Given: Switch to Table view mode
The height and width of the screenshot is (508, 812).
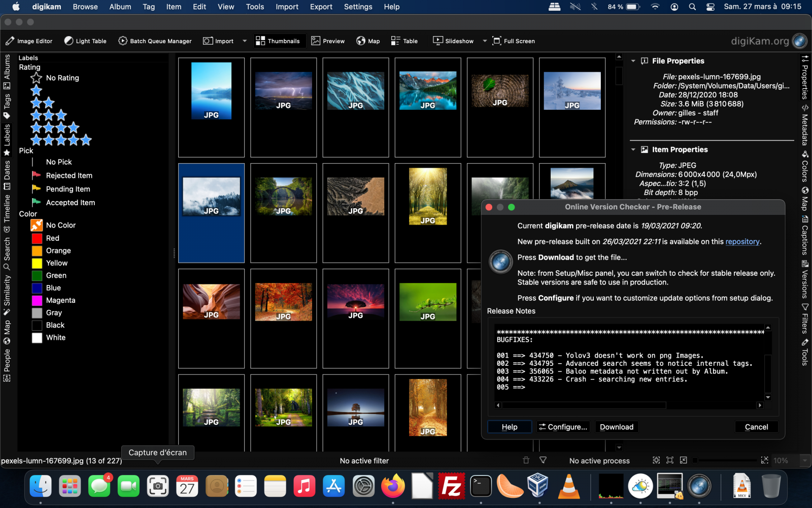Looking at the screenshot, I should 404,41.
